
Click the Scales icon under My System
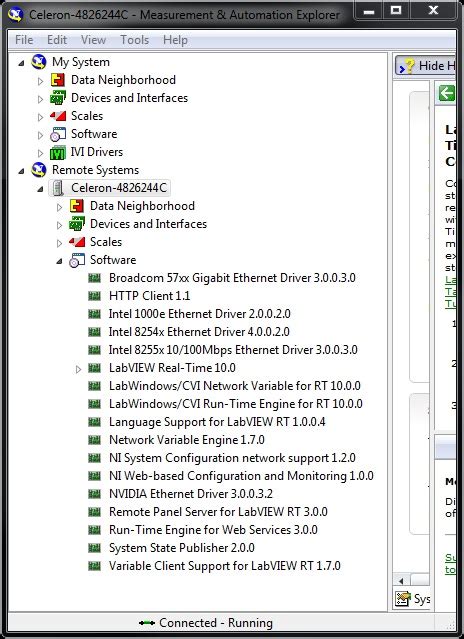(58, 116)
